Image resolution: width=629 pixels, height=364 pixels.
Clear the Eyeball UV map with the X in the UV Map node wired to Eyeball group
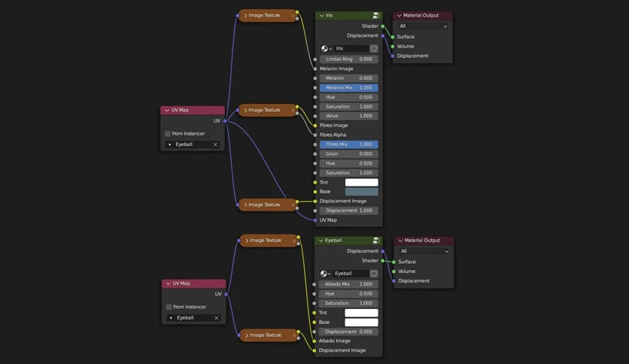click(217, 318)
